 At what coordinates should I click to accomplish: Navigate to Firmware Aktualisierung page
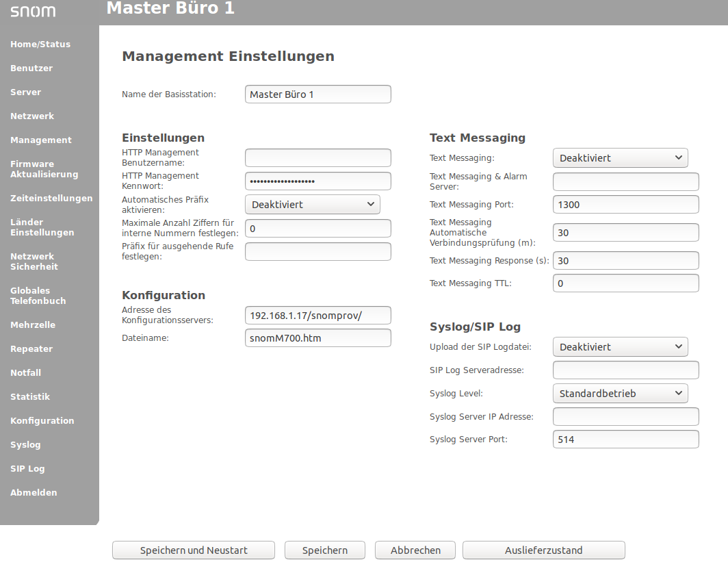44,169
